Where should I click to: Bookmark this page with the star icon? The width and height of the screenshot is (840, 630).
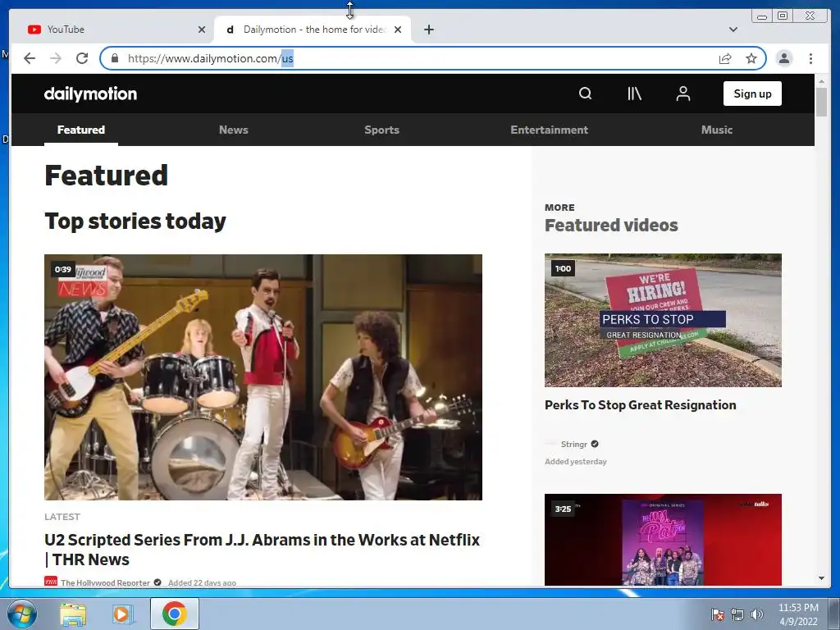tap(751, 58)
